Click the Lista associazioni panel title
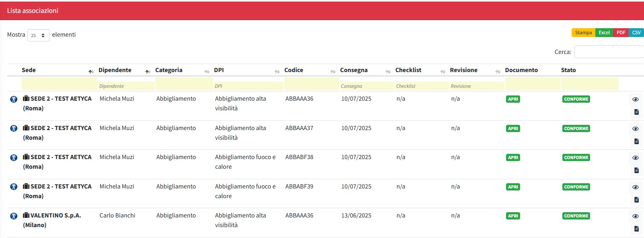This screenshot has height=238, width=644. (33, 11)
